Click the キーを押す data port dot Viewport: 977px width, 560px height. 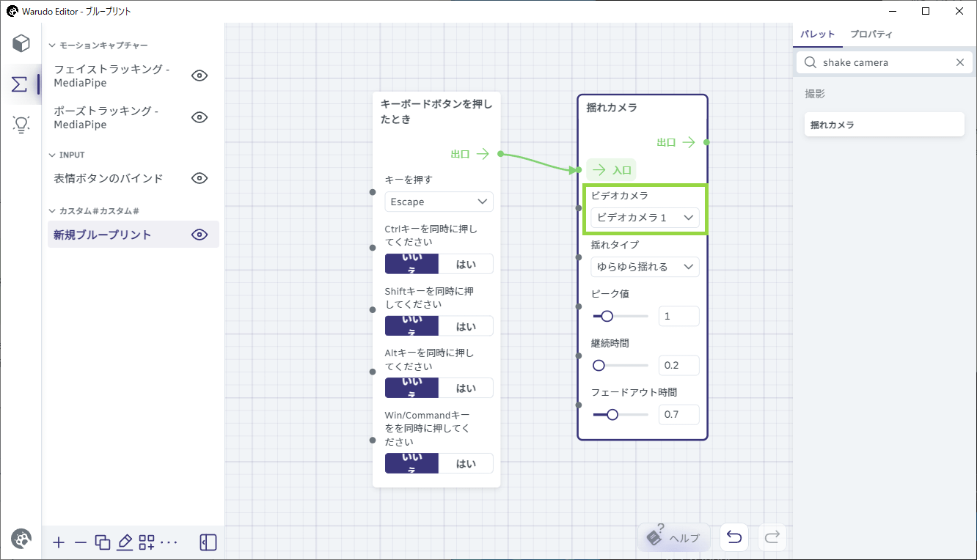[373, 192]
